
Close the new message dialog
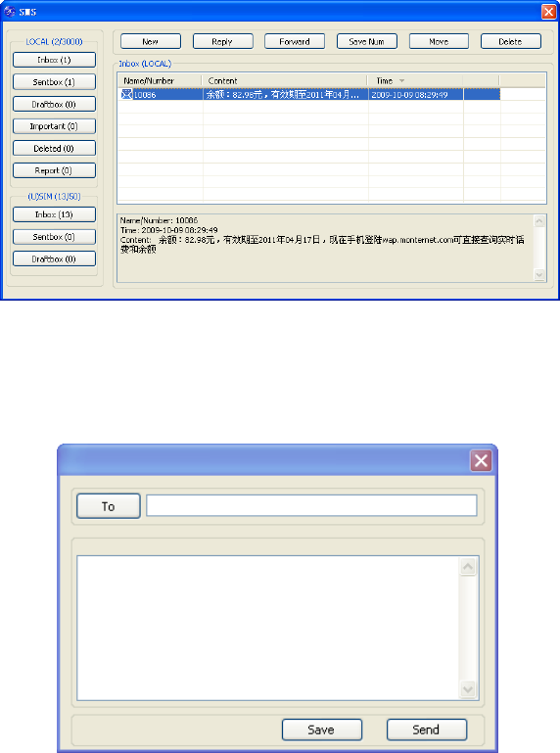tap(481, 460)
